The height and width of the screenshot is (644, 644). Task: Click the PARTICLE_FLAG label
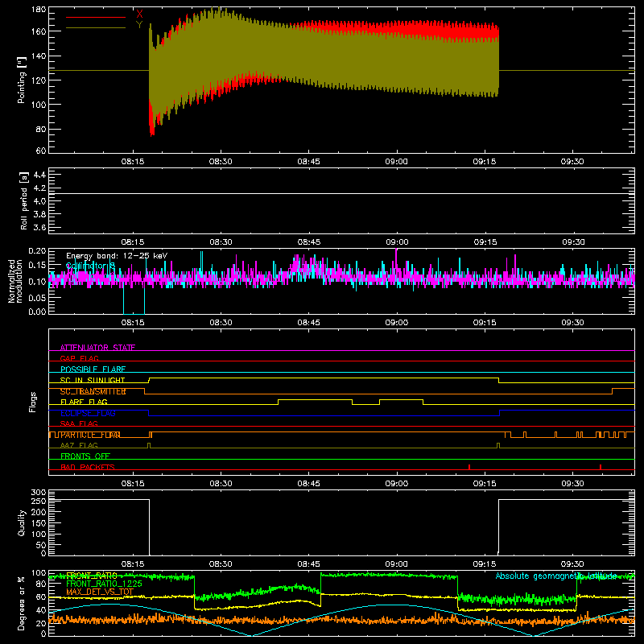(x=90, y=435)
